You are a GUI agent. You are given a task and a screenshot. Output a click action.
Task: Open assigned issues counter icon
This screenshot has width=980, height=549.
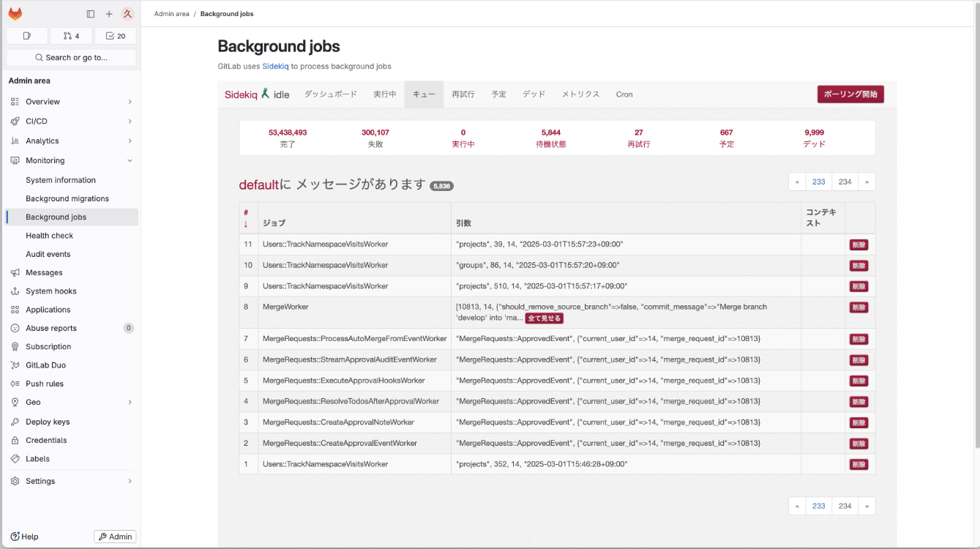point(27,36)
